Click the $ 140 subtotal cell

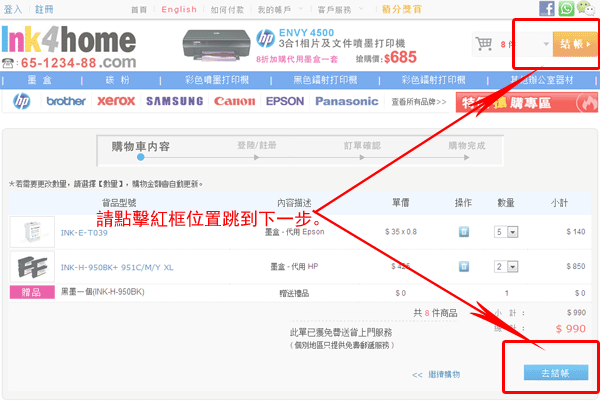(x=576, y=231)
